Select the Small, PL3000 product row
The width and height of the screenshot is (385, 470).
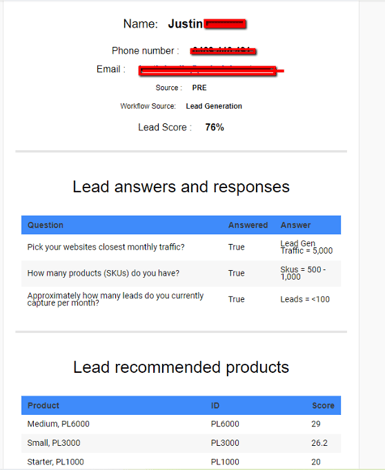click(x=181, y=443)
